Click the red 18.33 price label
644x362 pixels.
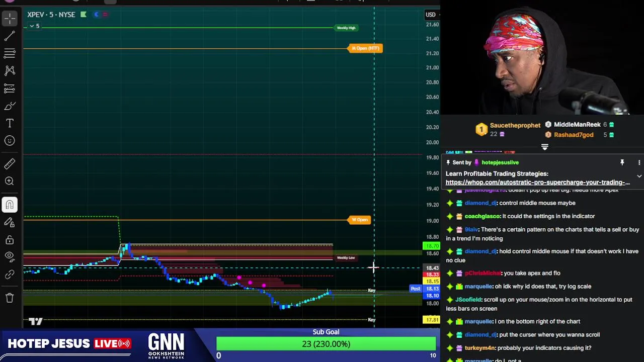point(432,275)
